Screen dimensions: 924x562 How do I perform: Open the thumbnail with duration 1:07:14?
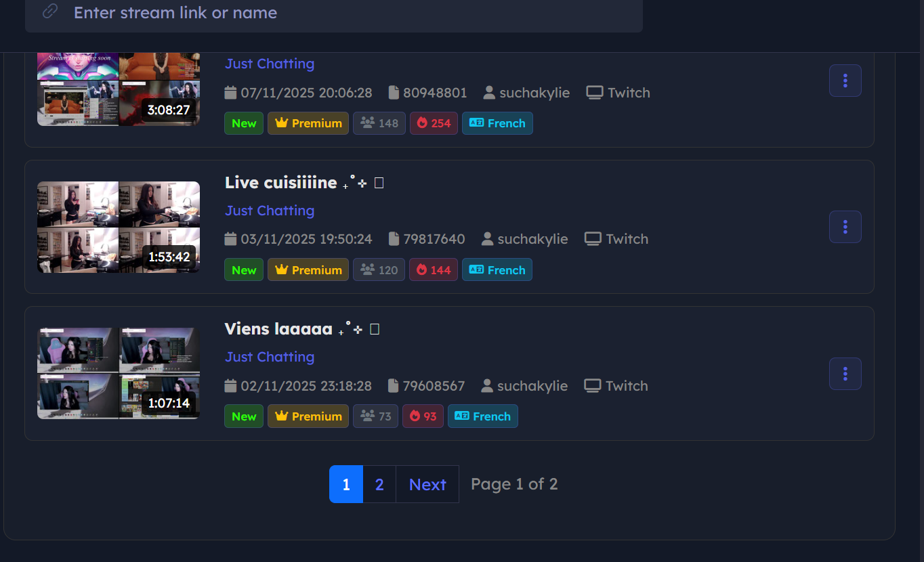point(119,374)
